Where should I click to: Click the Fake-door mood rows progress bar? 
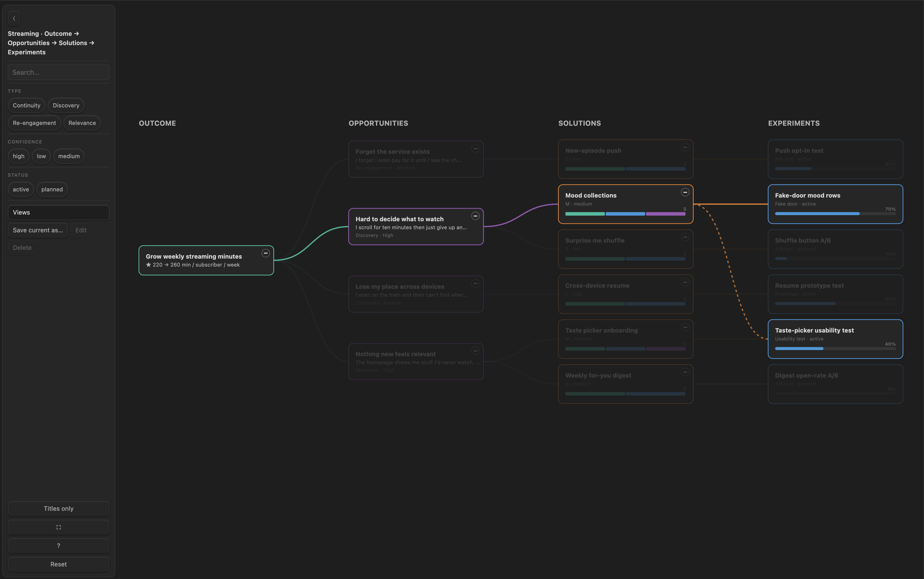pos(835,214)
